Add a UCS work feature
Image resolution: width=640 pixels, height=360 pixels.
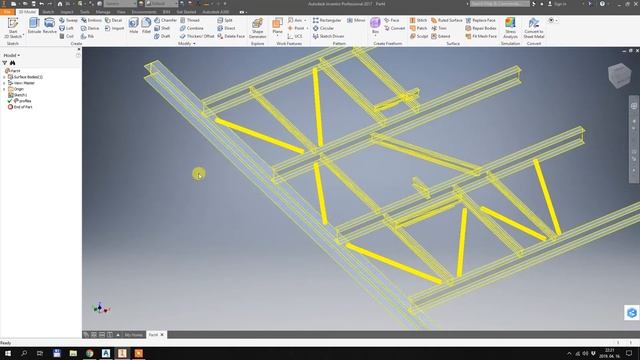(x=295, y=36)
